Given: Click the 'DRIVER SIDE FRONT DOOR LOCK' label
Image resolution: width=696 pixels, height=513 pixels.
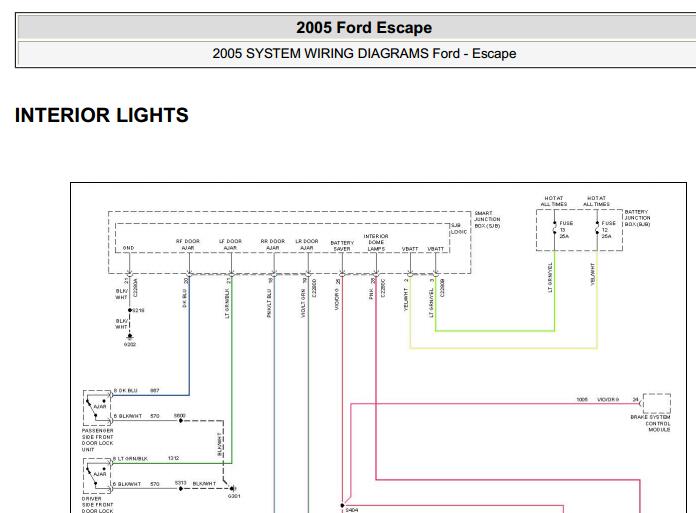Looking at the screenshot, I should [98, 505].
